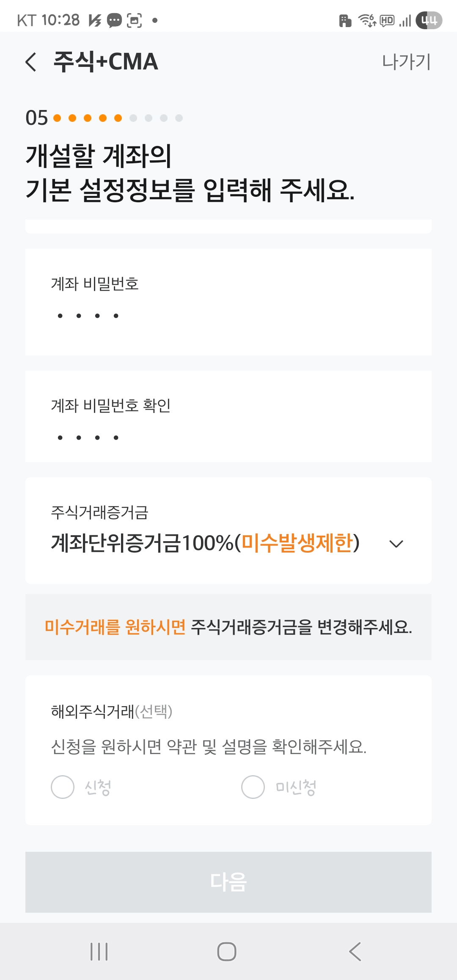Tap the Android home button

227,952
